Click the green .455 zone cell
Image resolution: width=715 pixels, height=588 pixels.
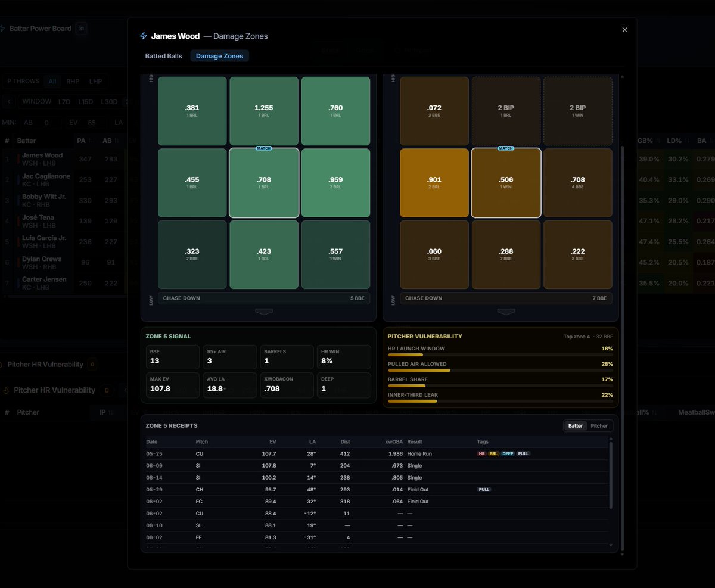pyautogui.click(x=192, y=183)
